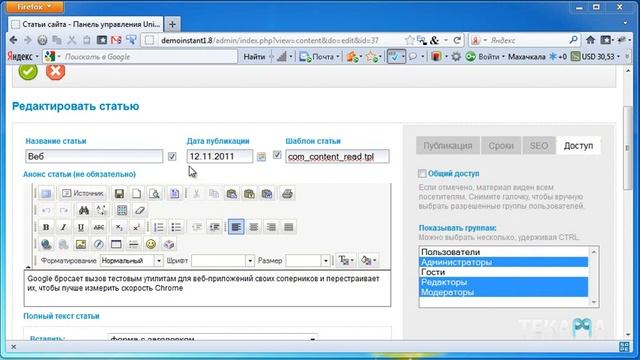Align text left in editor
This screenshot has width=640, height=360.
[x=236, y=227]
